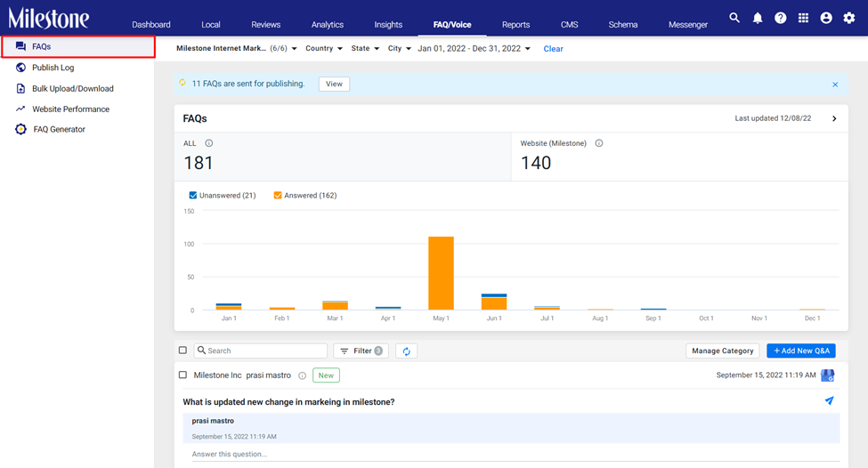
Task: Uncheck the Unanswered (21) checkbox
Action: click(192, 195)
